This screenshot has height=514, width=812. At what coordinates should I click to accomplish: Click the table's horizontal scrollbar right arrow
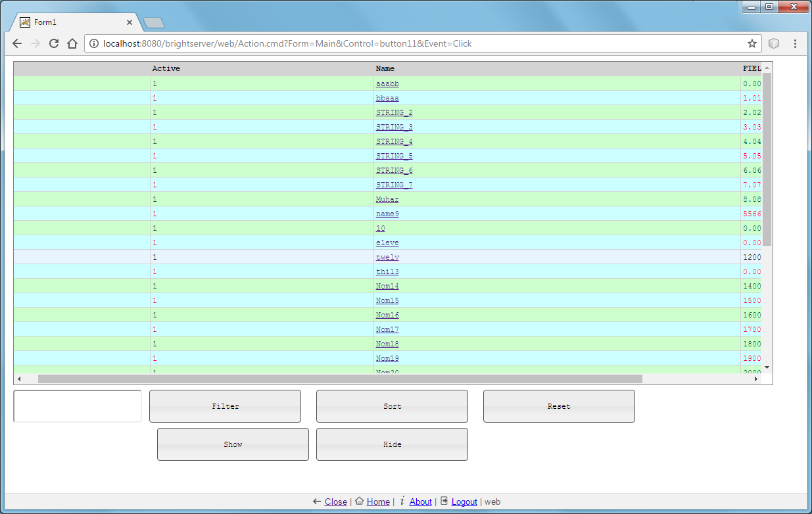pyautogui.click(x=755, y=379)
